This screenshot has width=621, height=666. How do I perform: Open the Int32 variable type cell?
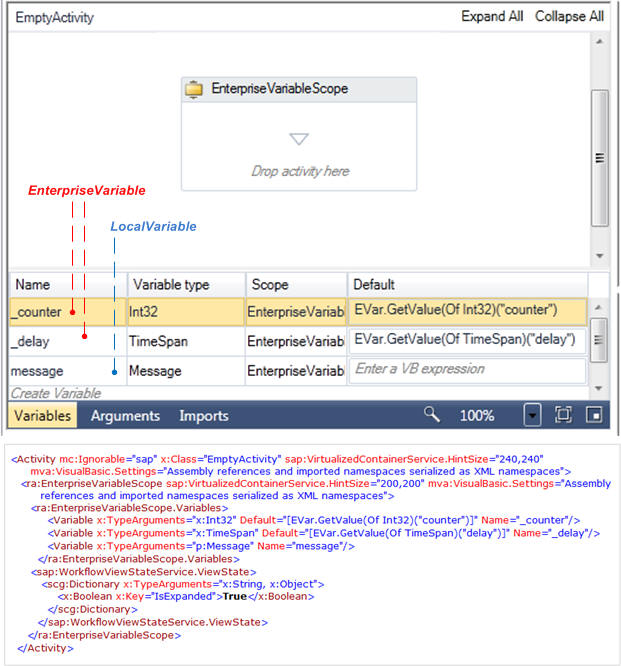click(x=186, y=312)
